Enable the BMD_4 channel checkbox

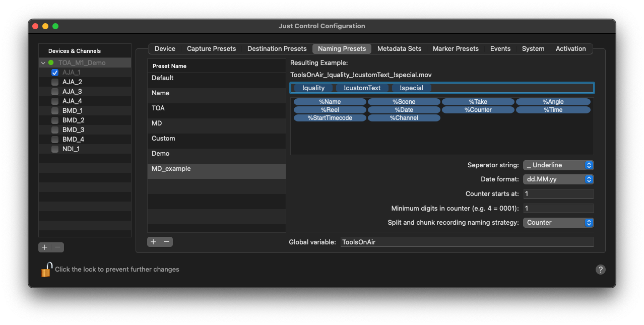tap(55, 140)
